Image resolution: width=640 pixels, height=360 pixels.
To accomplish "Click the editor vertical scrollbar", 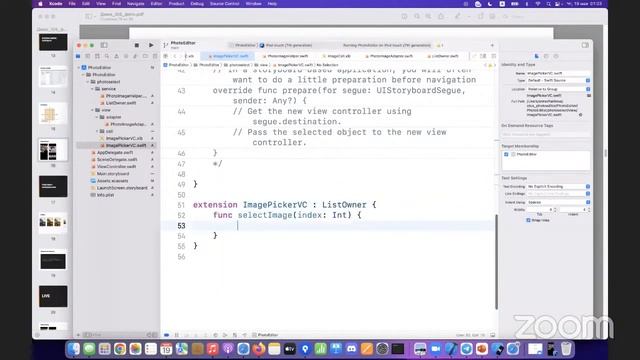I will pyautogui.click(x=496, y=261).
